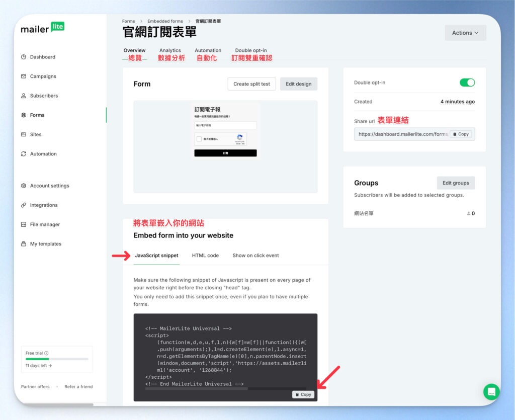Viewport: 515px width, 420px height.
Task: Click Create split test button
Action: click(x=251, y=83)
